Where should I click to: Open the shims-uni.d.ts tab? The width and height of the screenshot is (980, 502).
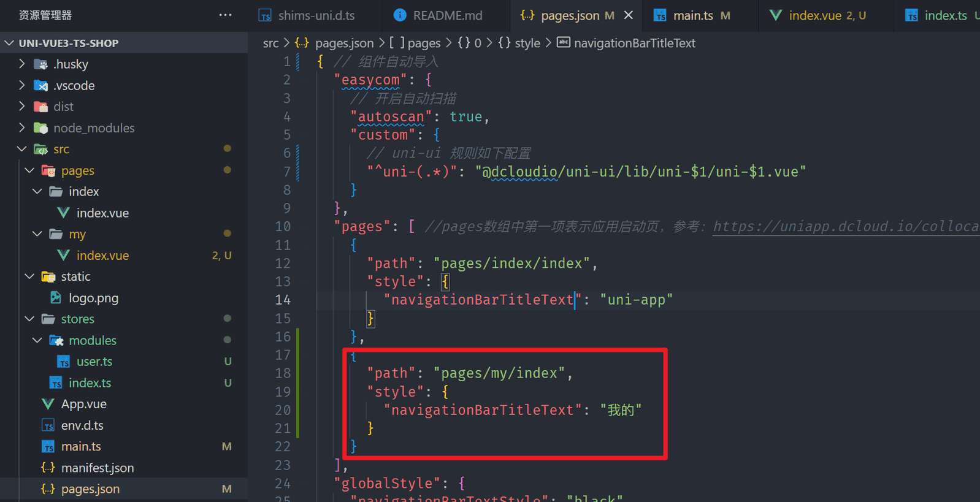click(316, 15)
